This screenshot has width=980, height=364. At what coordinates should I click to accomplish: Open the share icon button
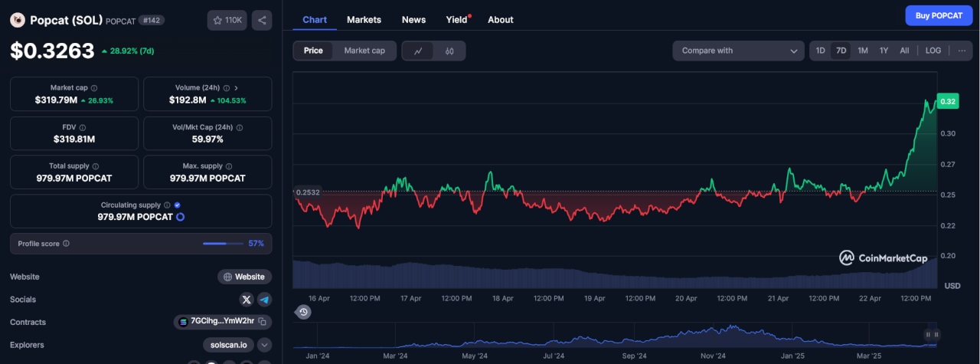pyautogui.click(x=262, y=21)
